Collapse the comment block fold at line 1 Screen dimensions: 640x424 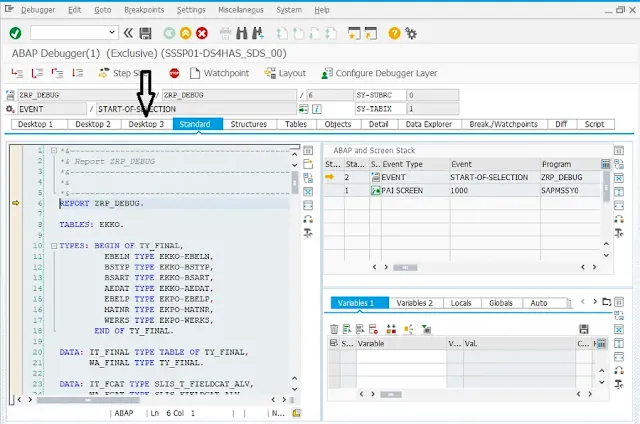point(54,151)
